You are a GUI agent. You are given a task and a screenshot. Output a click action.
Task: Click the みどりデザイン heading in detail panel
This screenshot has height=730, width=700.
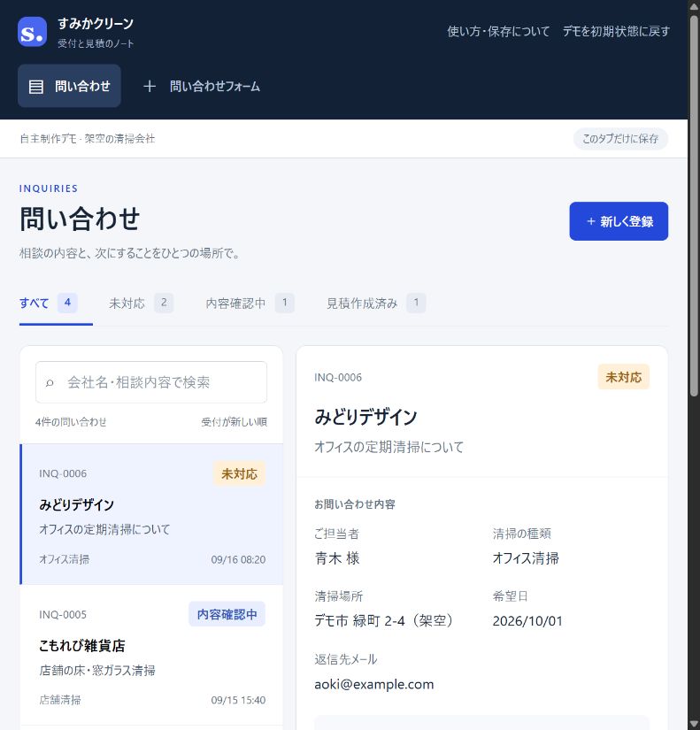365,417
